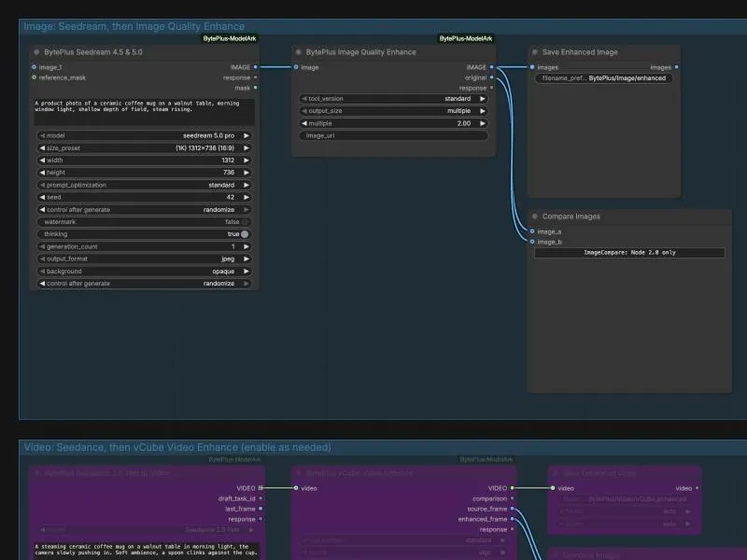Click the Seedance video prompt text box
Viewport: 747px width, 560px height.
pyautogui.click(x=147, y=551)
